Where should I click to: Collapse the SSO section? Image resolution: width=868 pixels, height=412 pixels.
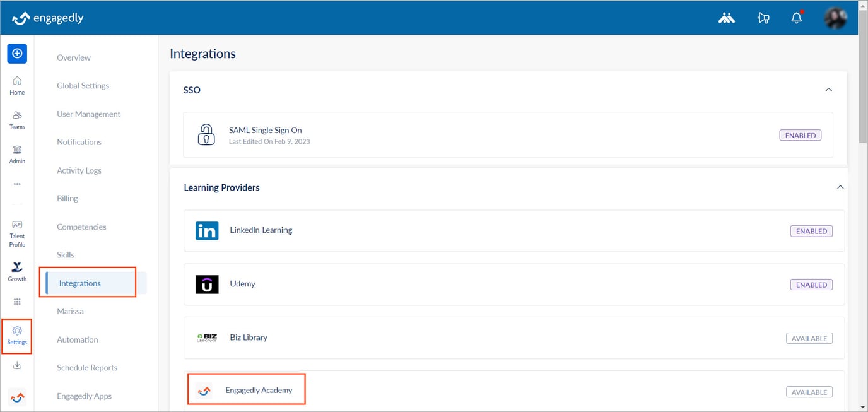829,90
